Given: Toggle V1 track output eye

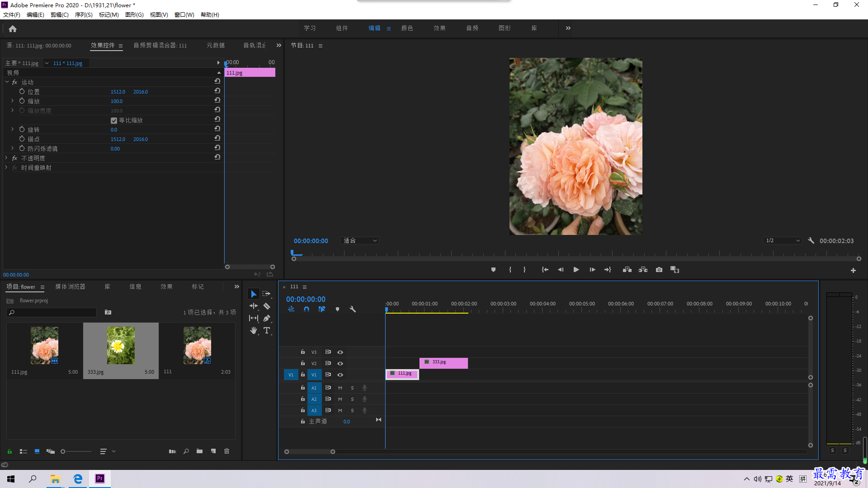Looking at the screenshot, I should pos(340,375).
